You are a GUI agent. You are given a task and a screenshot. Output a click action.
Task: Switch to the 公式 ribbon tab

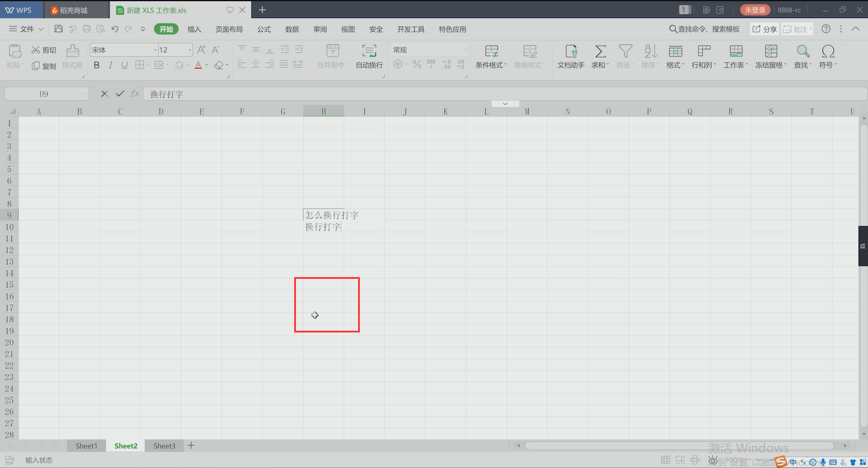(x=264, y=29)
